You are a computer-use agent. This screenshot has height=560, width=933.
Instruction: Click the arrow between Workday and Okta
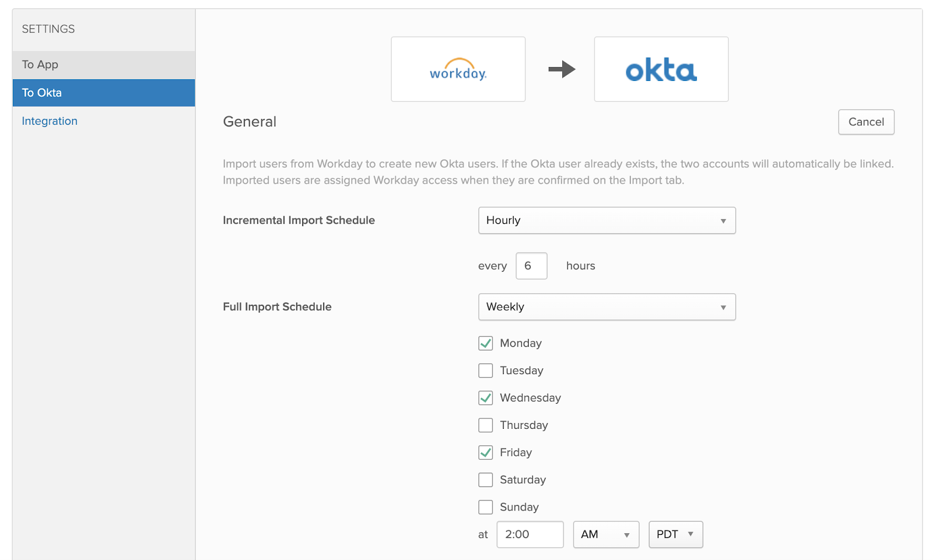[562, 69]
